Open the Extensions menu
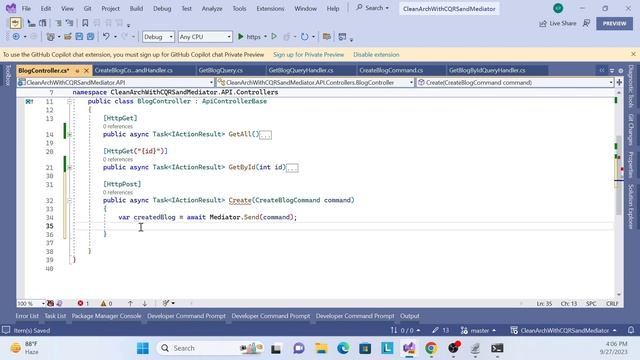This screenshot has width=640, height=360. tap(270, 9)
